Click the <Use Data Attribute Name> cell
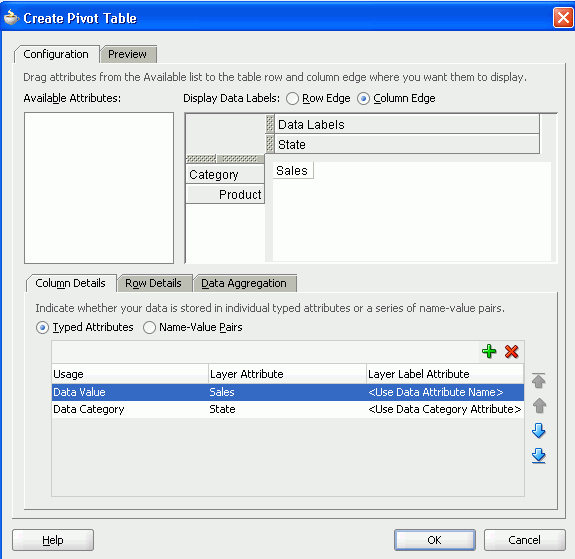 pos(445,392)
